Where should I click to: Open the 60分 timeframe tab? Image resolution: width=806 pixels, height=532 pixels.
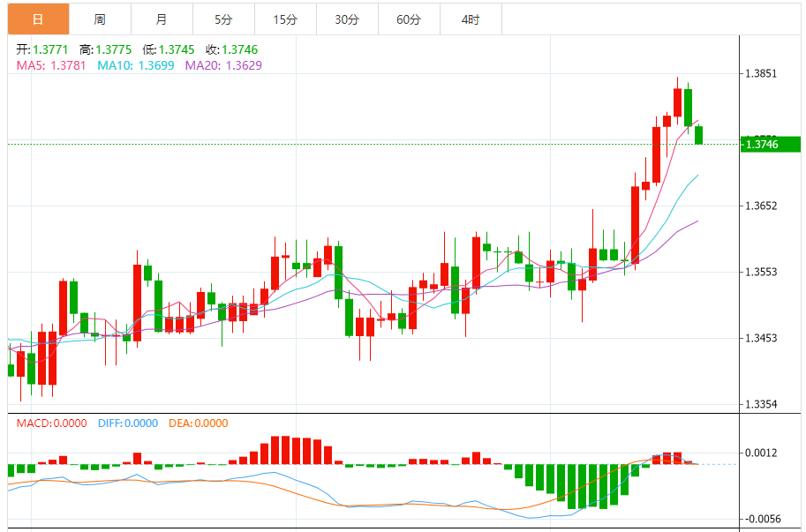pyautogui.click(x=409, y=19)
